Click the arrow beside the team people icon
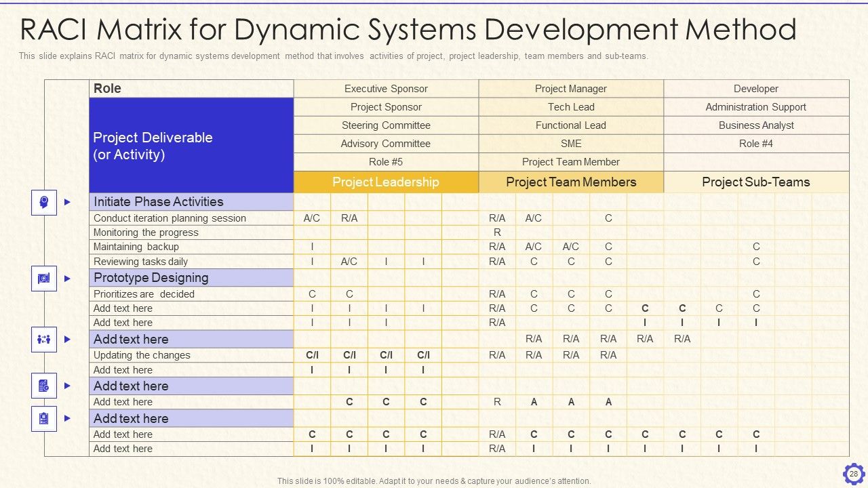 pos(67,340)
